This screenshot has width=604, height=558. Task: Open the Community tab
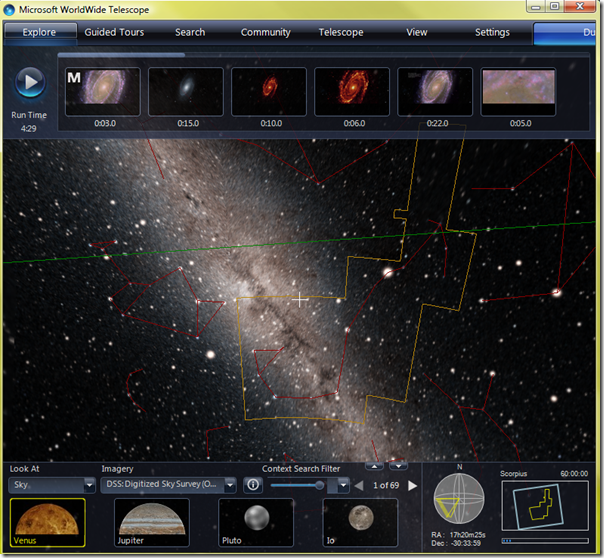(x=266, y=32)
